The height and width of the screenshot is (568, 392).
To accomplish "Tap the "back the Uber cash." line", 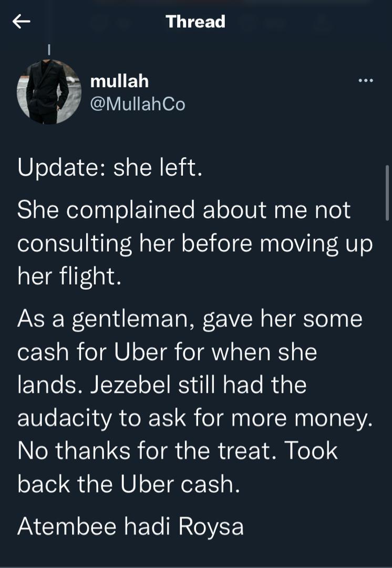I will (129, 484).
